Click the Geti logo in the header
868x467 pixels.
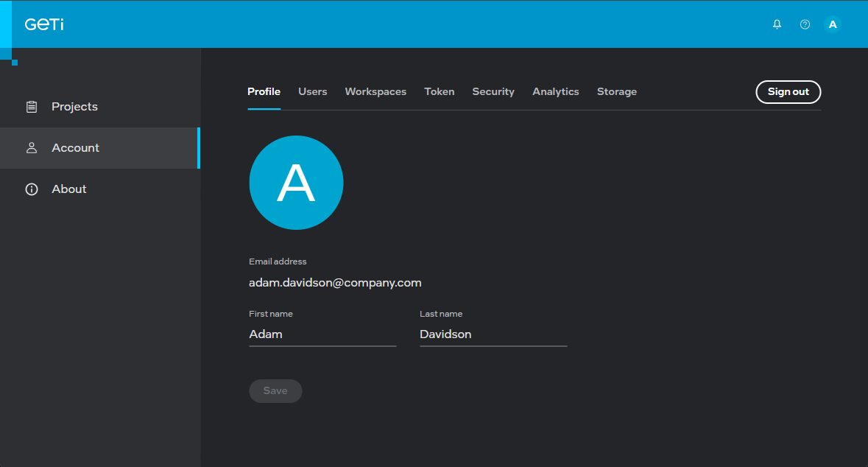point(44,24)
